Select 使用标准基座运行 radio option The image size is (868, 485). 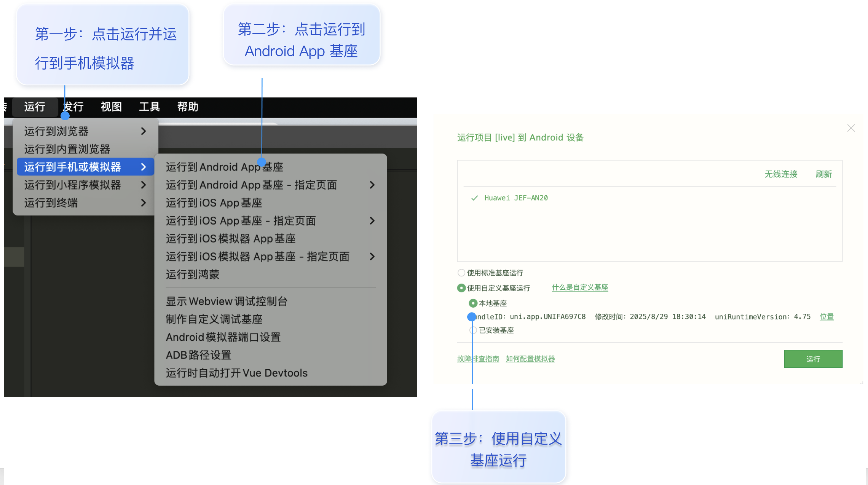461,273
